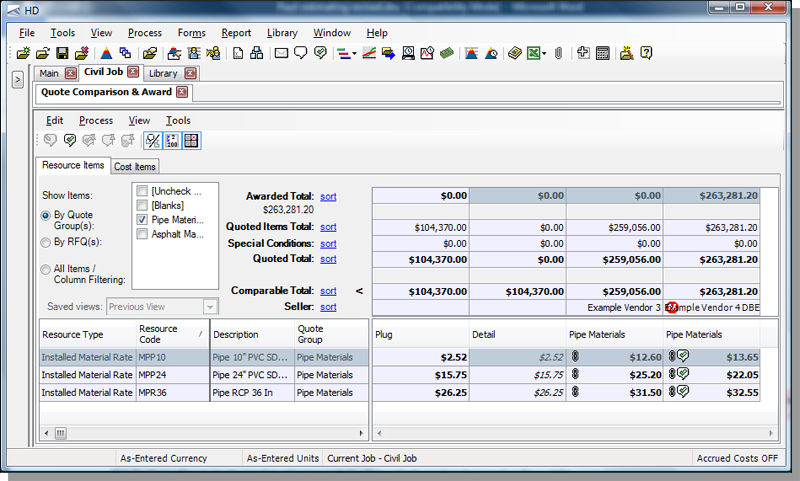800x481 pixels.
Task: Click the paperclip attachment toolbar icon
Action: (x=558, y=53)
